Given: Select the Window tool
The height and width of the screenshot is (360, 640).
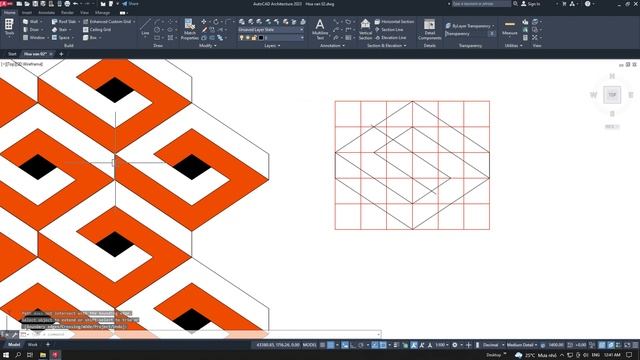Looking at the screenshot, I should pyautogui.click(x=35, y=38).
